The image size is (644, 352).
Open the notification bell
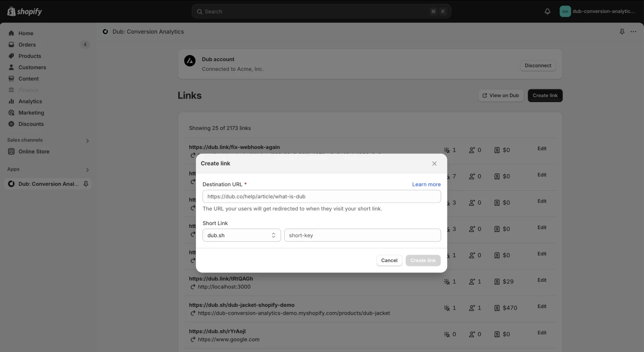tap(547, 11)
